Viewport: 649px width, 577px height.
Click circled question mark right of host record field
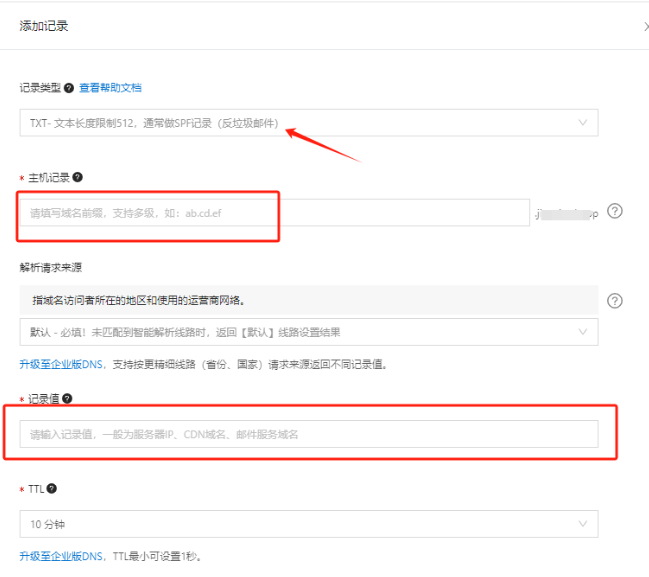[615, 211]
